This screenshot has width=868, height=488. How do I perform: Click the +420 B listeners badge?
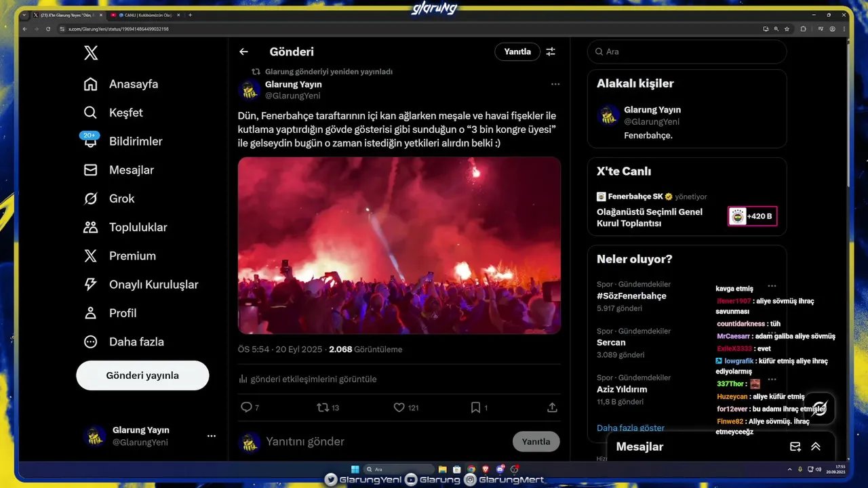(752, 216)
